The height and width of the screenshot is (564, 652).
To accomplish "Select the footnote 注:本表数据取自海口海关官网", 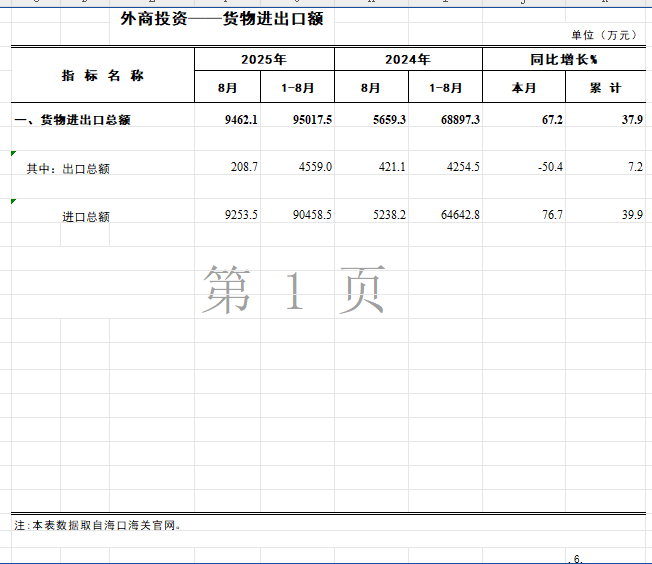I will point(98,525).
